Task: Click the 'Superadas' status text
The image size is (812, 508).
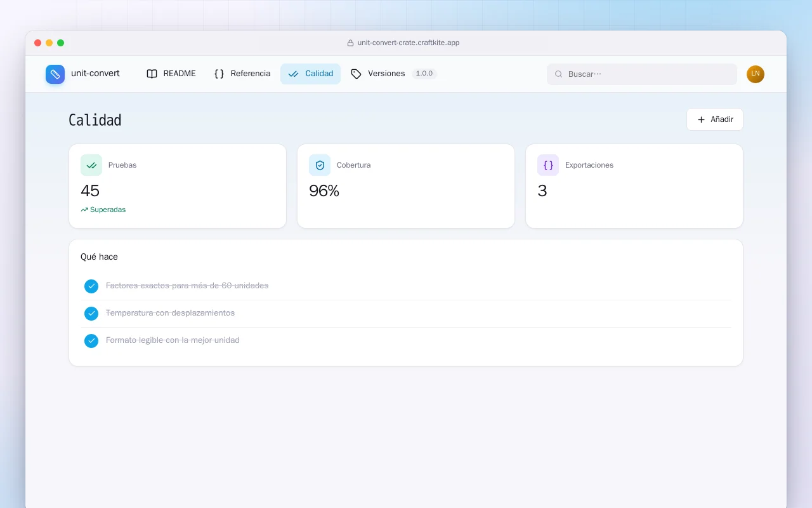Action: coord(108,210)
